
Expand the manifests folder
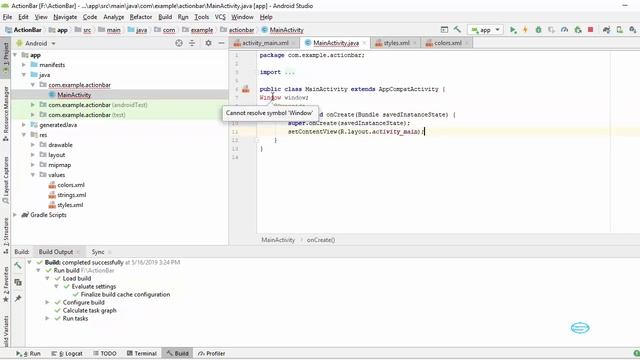tap(24, 65)
